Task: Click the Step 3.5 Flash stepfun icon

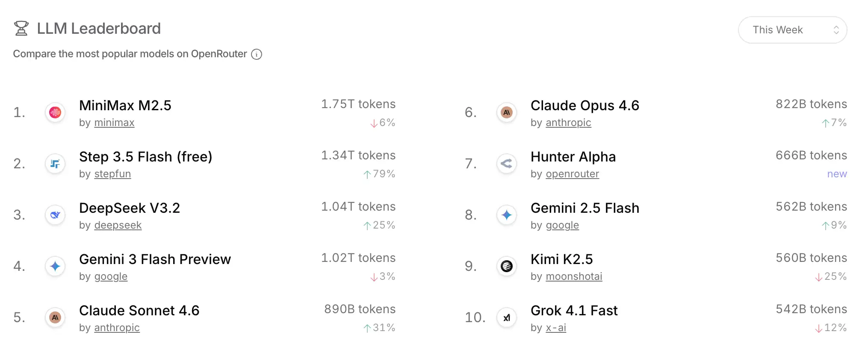Action: 55,164
